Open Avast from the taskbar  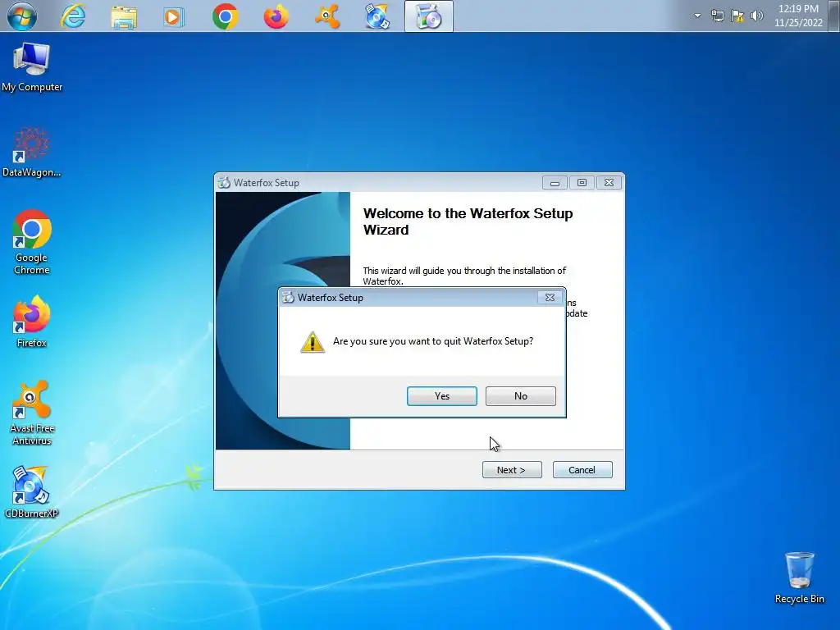[x=326, y=16]
